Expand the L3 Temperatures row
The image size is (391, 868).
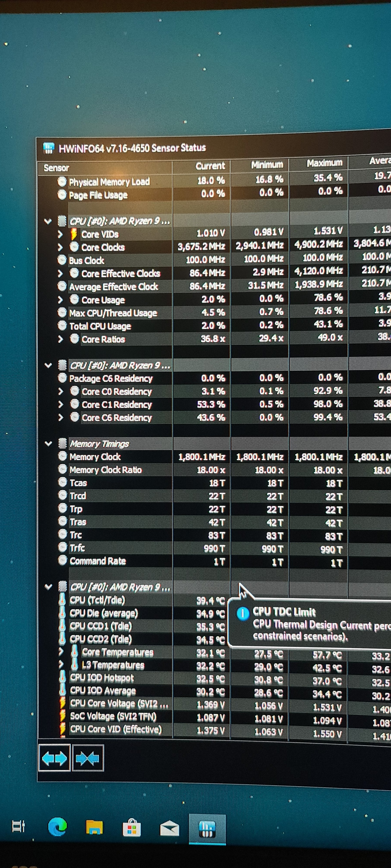[x=61, y=664]
